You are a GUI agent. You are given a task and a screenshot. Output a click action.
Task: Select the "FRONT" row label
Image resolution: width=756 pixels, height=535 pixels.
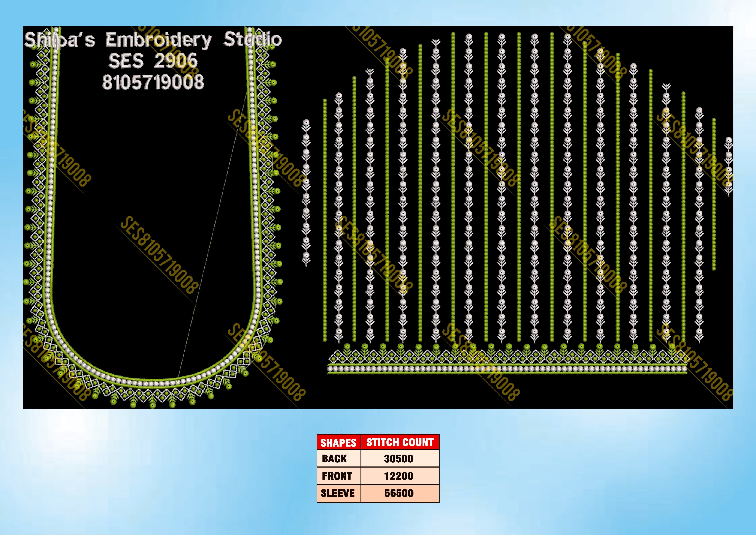[337, 476]
